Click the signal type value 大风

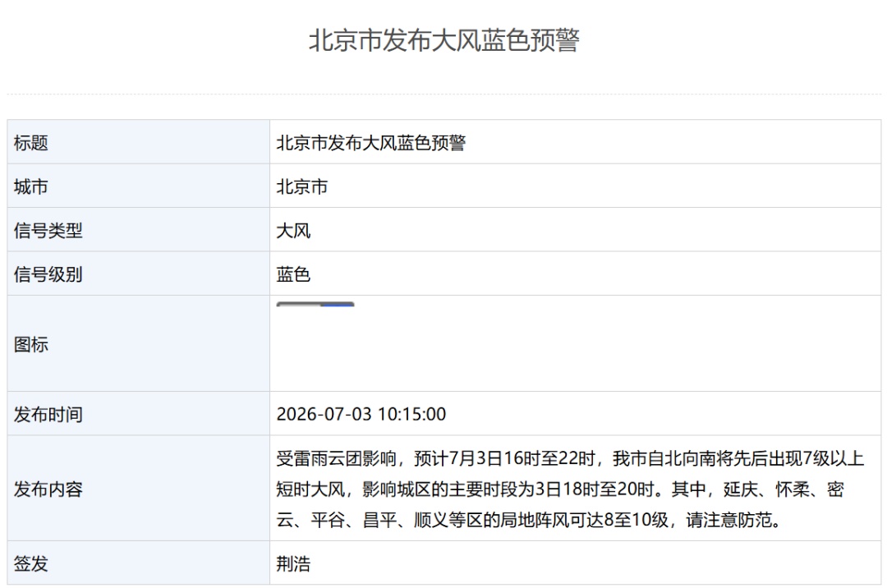click(x=293, y=231)
